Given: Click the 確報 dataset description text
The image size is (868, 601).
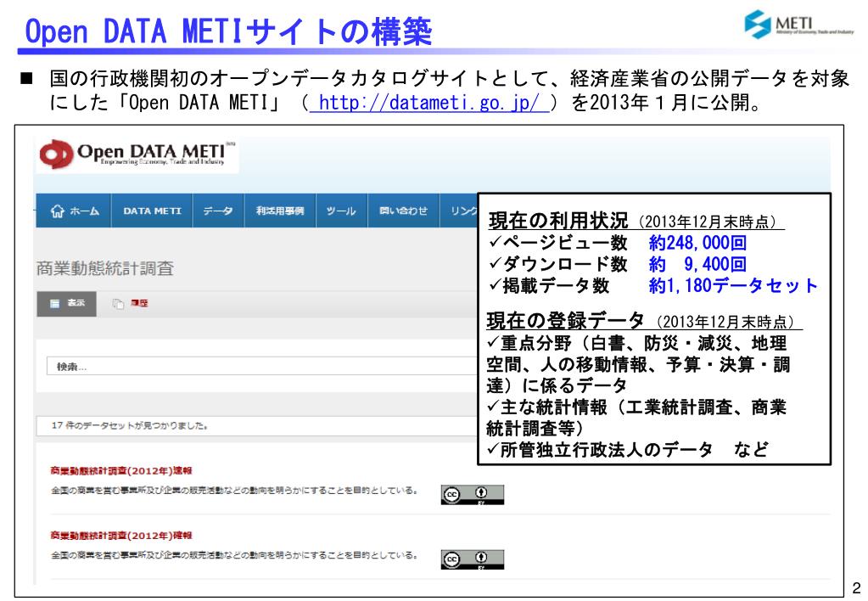Looking at the screenshot, I should [234, 555].
